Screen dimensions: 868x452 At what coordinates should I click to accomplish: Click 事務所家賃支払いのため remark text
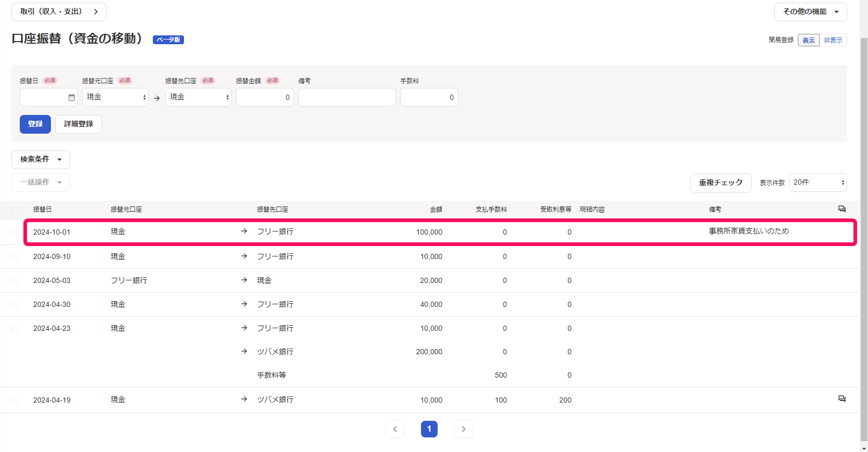click(x=749, y=231)
